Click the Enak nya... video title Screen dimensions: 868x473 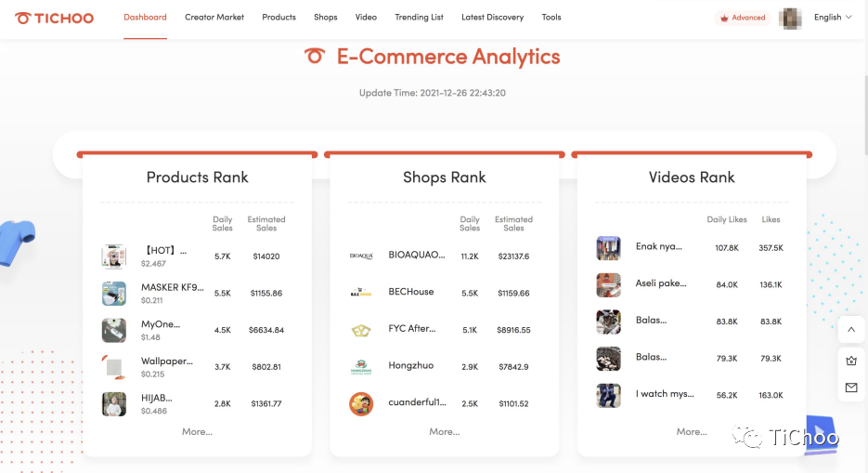(659, 246)
